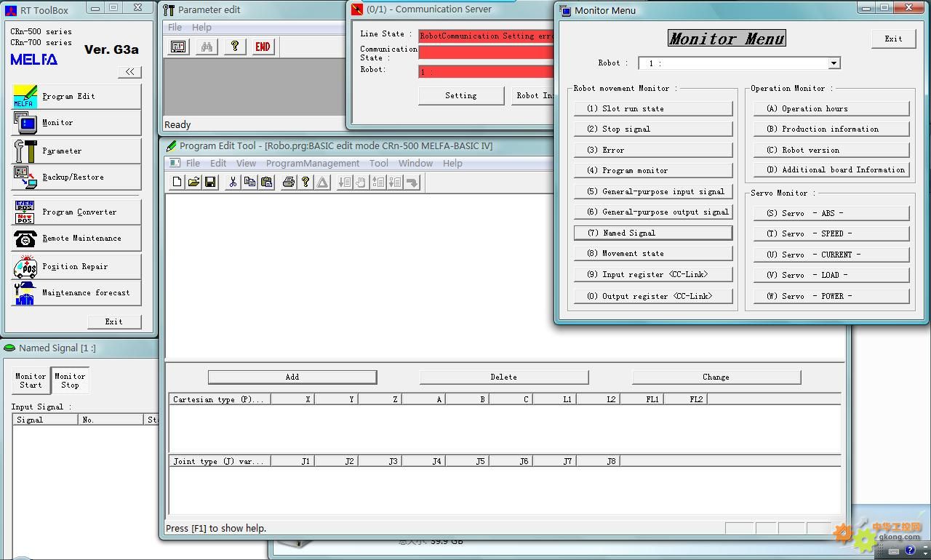931x560 pixels.
Task: Click the help question mark in Program Edit toolbar
Action: [305, 182]
